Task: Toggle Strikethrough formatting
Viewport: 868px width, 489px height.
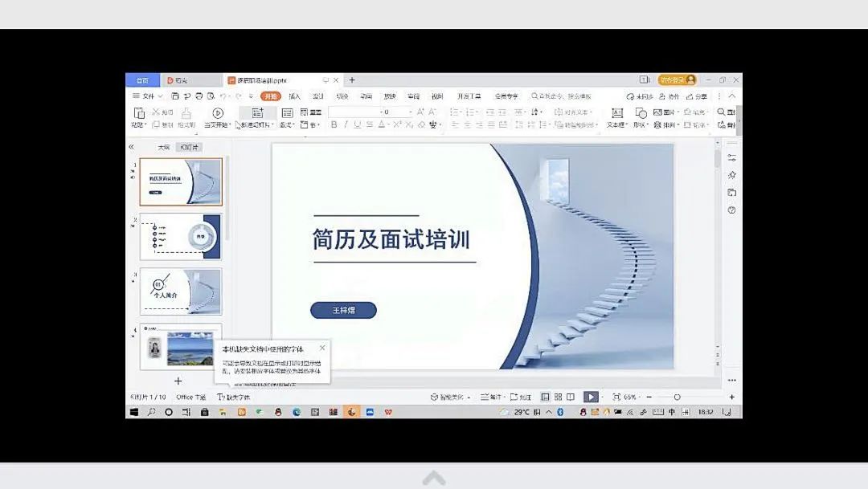Action: pos(369,125)
